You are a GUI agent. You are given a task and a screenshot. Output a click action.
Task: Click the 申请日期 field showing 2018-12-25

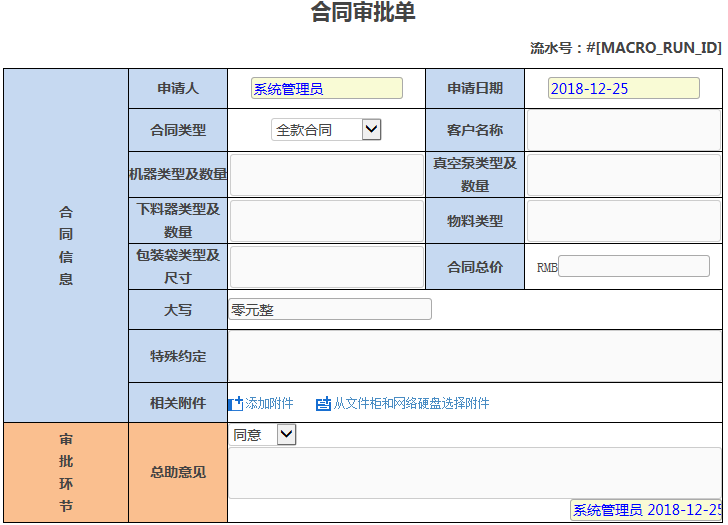[x=624, y=88]
